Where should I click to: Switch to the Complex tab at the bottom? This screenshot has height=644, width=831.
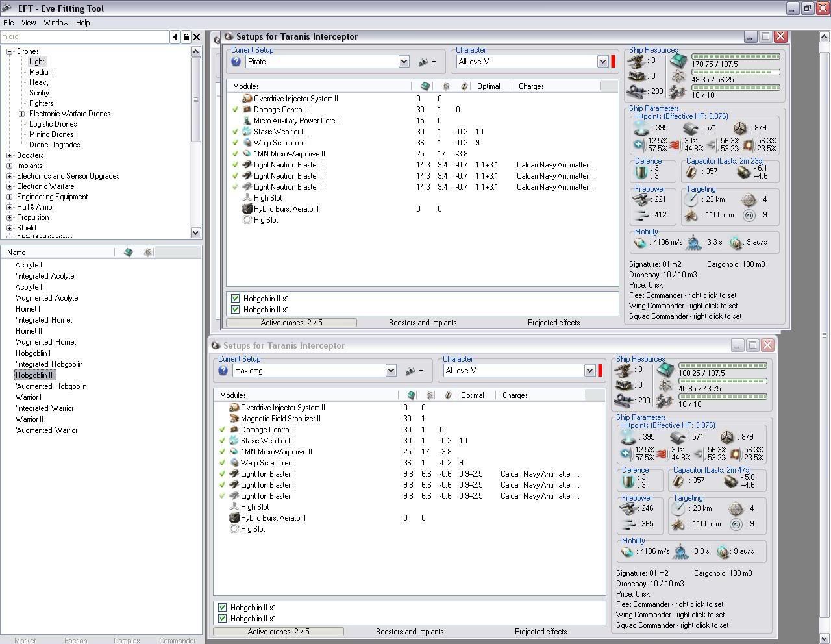127,640
